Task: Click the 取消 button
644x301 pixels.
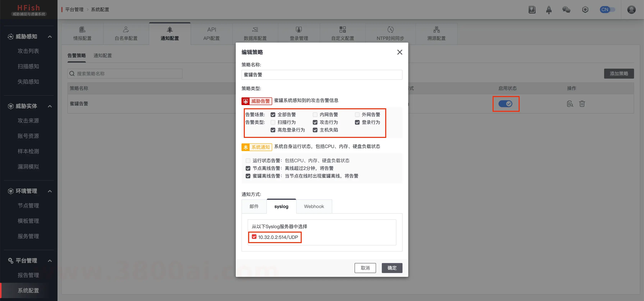Action: click(365, 268)
